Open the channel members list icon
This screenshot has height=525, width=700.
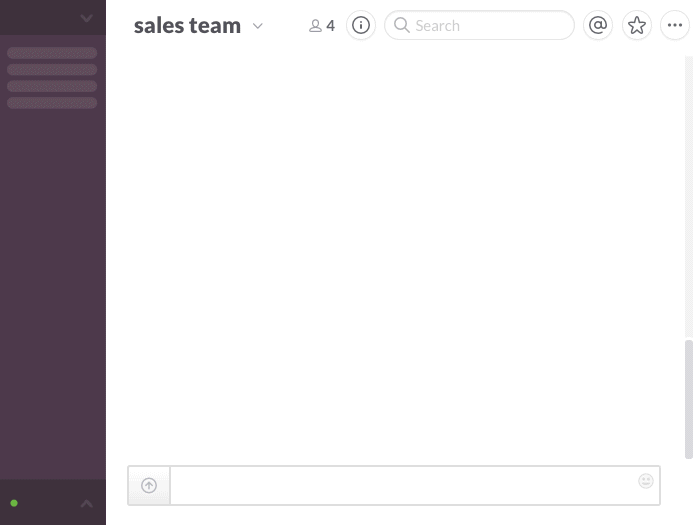tap(322, 26)
